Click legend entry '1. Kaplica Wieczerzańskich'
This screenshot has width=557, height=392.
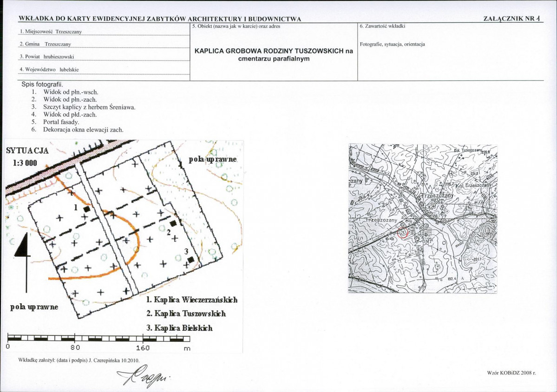point(192,300)
